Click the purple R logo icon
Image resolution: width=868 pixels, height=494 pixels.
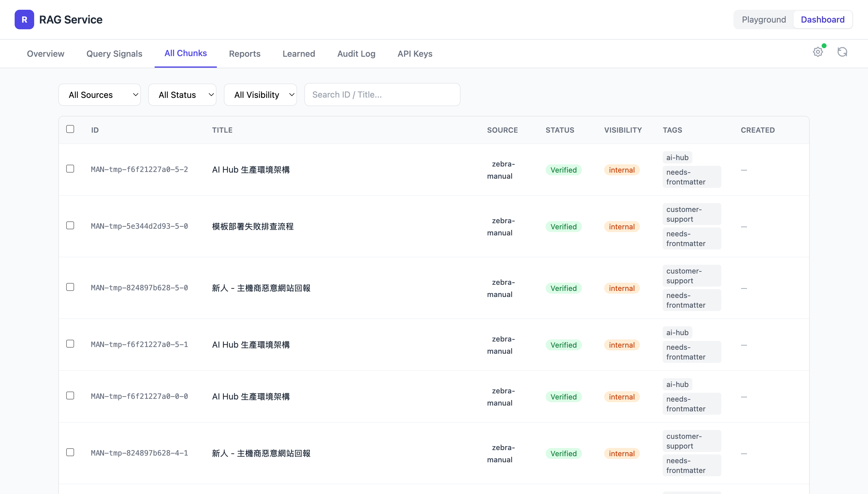[24, 19]
